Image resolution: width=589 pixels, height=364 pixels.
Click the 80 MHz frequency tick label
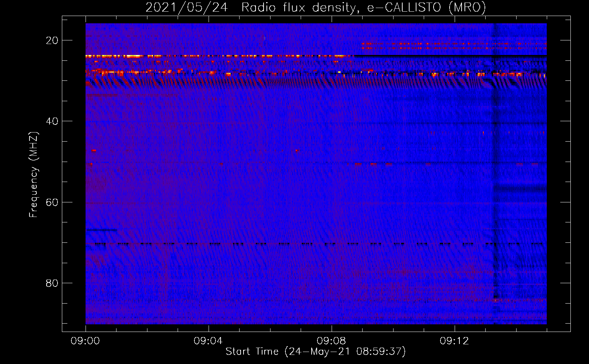[52, 283]
